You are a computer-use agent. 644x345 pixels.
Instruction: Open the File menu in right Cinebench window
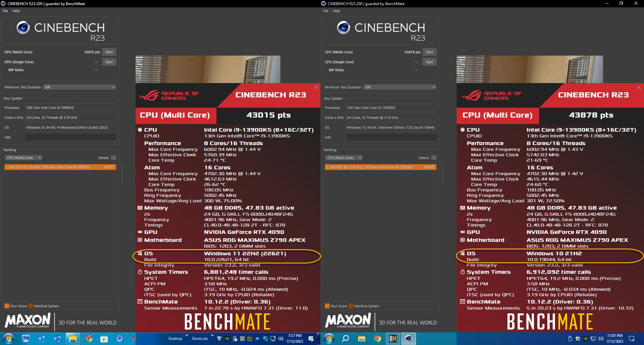point(326,11)
